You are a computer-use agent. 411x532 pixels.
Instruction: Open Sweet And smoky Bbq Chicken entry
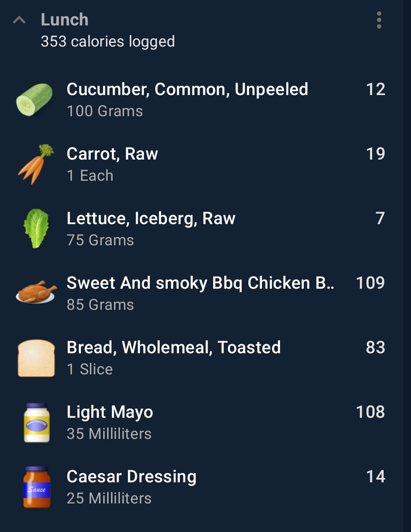click(x=201, y=293)
